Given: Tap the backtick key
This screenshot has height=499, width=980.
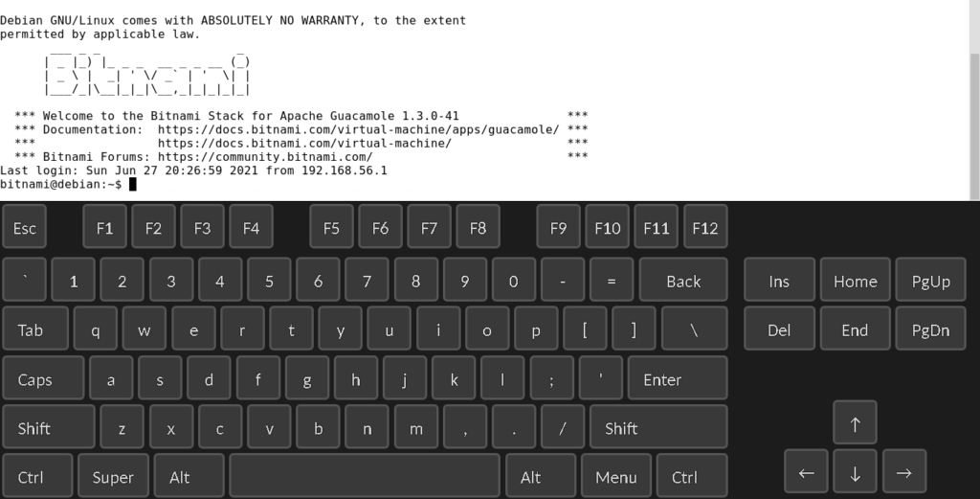Looking at the screenshot, I should click(24, 280).
